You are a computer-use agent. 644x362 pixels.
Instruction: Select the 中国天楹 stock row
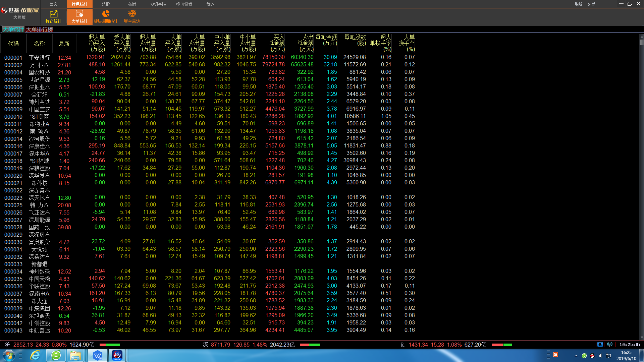tap(208, 279)
